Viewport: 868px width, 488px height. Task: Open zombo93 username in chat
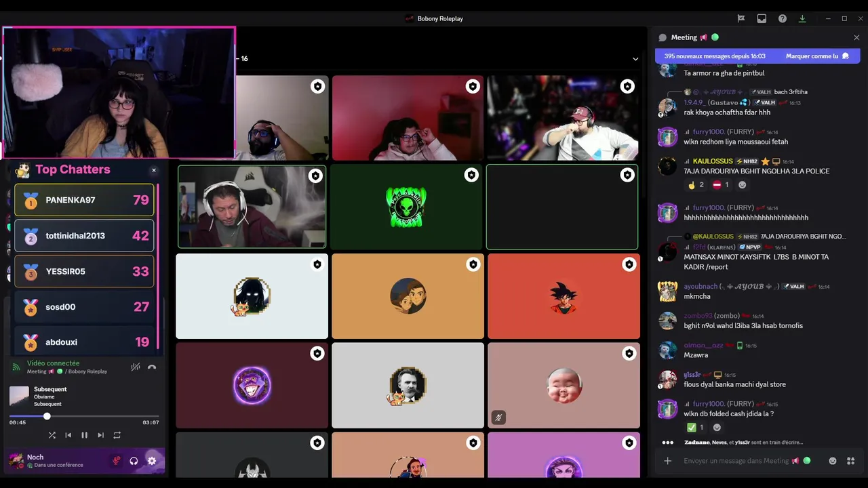[x=698, y=316]
